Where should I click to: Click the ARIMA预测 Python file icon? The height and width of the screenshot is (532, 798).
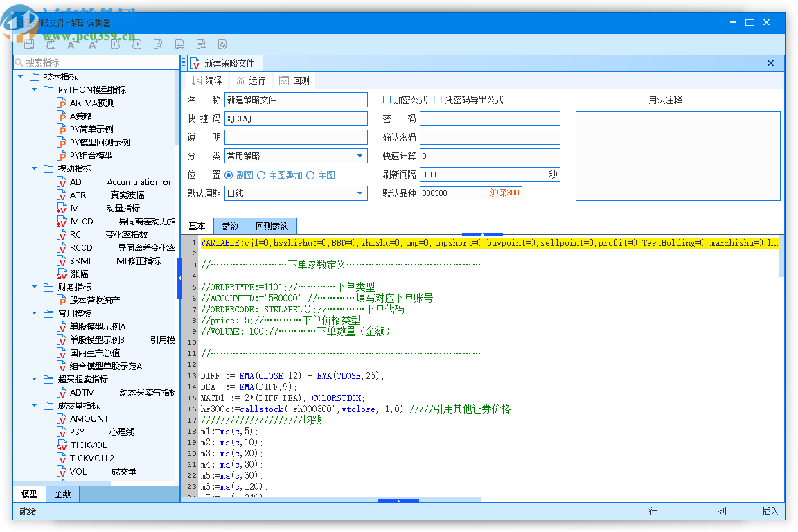coord(62,103)
